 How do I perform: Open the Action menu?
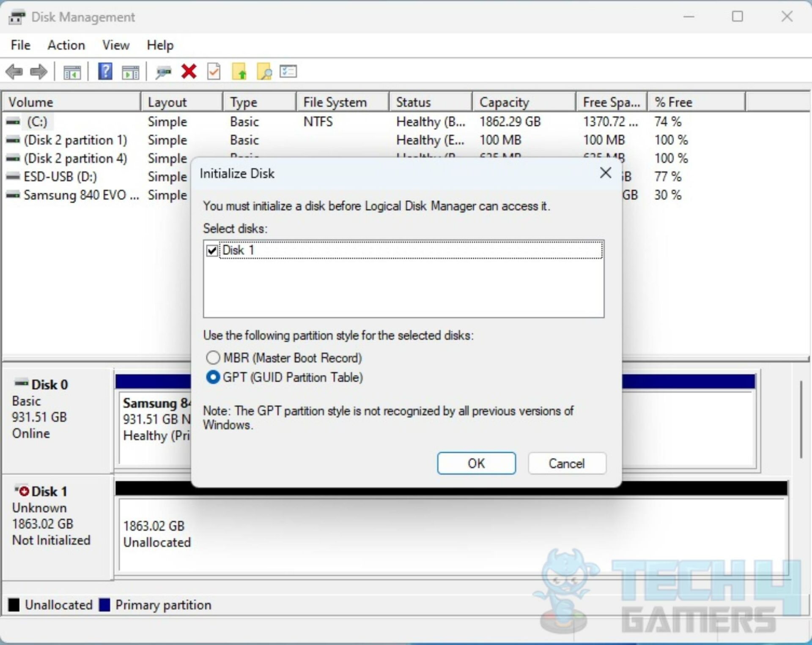tap(66, 45)
